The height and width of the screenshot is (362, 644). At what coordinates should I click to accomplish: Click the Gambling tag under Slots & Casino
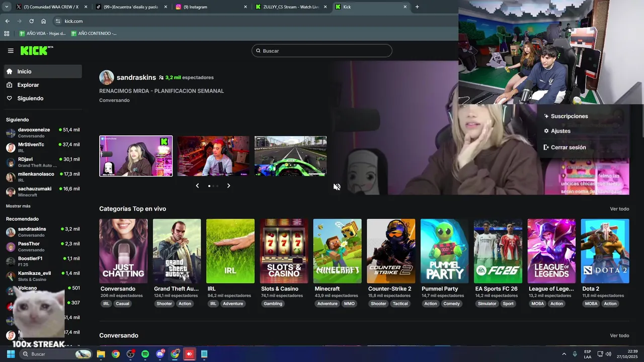coord(273,304)
